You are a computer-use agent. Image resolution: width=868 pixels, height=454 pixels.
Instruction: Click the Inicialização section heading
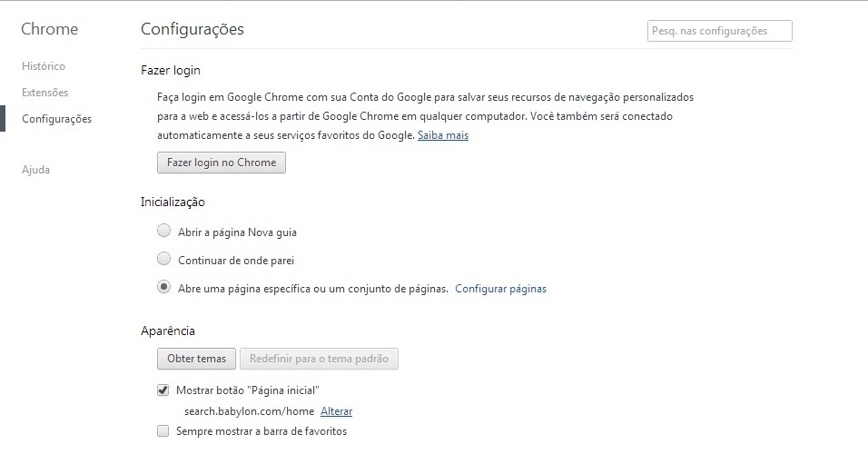point(173,202)
